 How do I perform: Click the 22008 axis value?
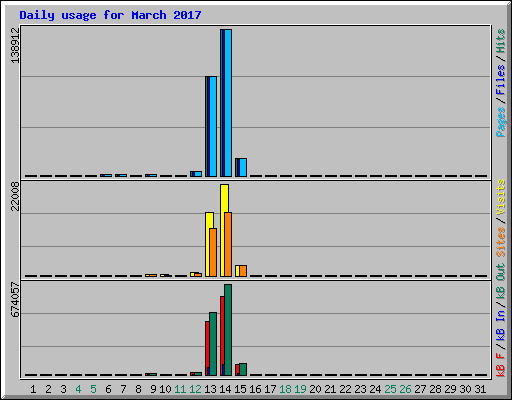(15, 196)
